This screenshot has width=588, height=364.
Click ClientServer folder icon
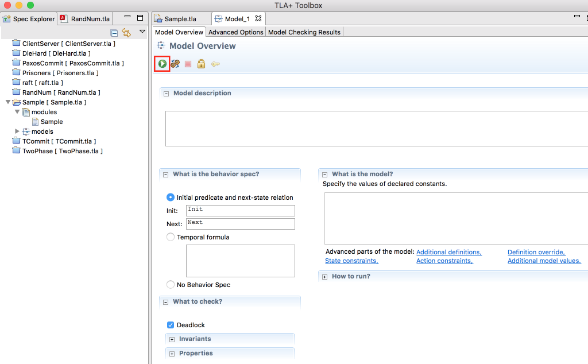click(16, 42)
